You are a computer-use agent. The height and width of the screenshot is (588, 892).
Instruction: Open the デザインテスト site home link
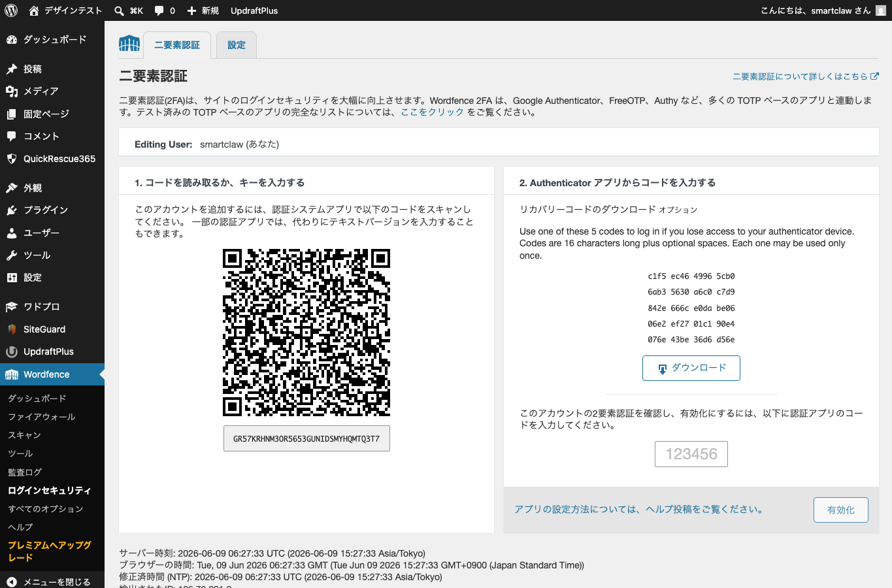pyautogui.click(x=65, y=10)
